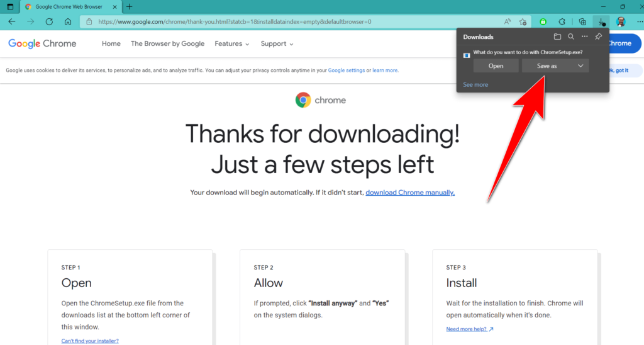Open the Google settings link
Viewport: 644px width, 345px height.
[x=347, y=71]
